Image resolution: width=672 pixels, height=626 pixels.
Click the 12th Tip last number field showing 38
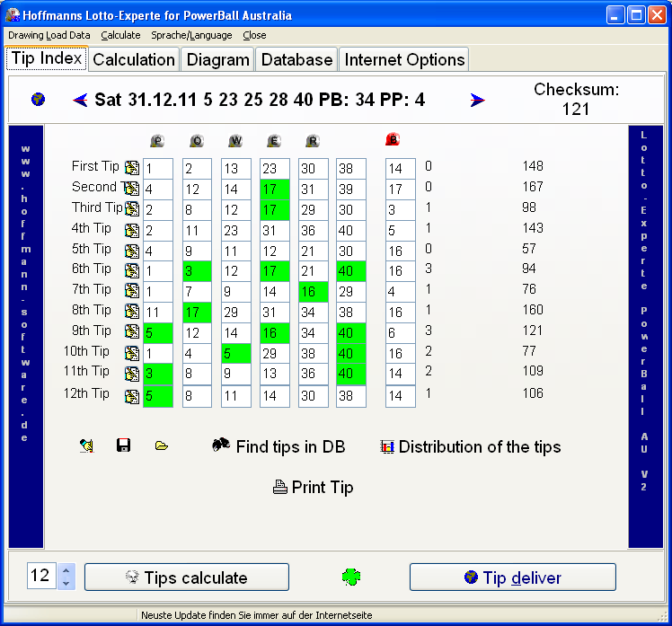coord(351,396)
